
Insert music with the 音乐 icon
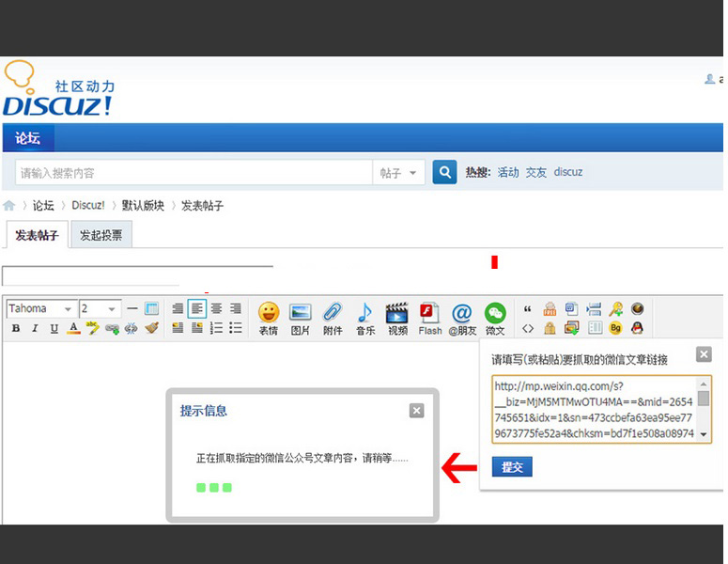(364, 317)
